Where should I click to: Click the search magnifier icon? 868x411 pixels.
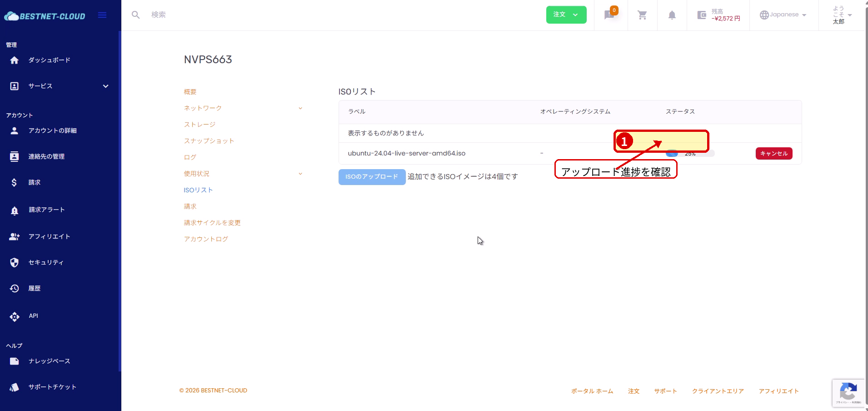click(x=135, y=15)
